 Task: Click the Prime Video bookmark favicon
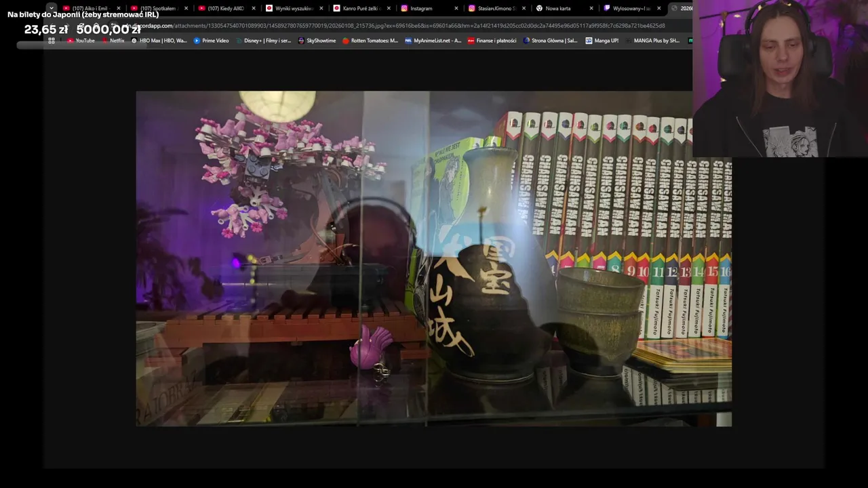pyautogui.click(x=197, y=41)
